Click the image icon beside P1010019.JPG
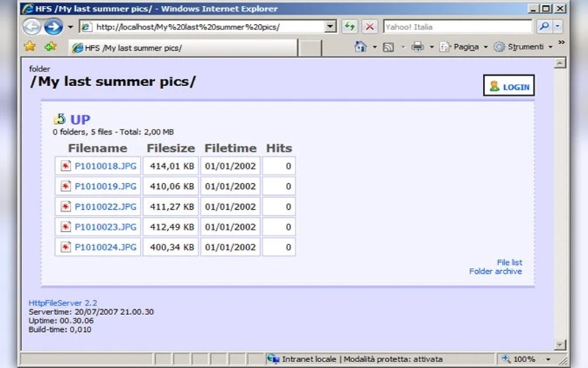Screen dimensions: 588x368 pos(65,186)
